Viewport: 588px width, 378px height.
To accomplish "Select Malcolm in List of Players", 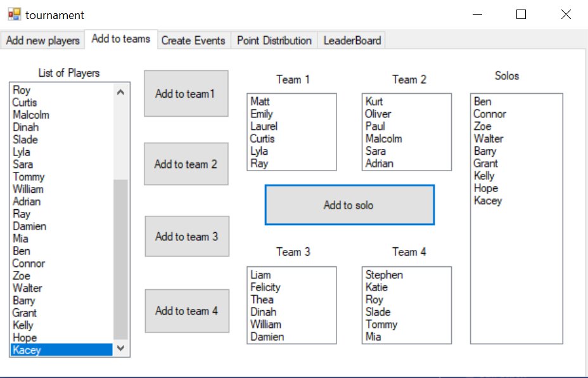I will tap(61, 115).
